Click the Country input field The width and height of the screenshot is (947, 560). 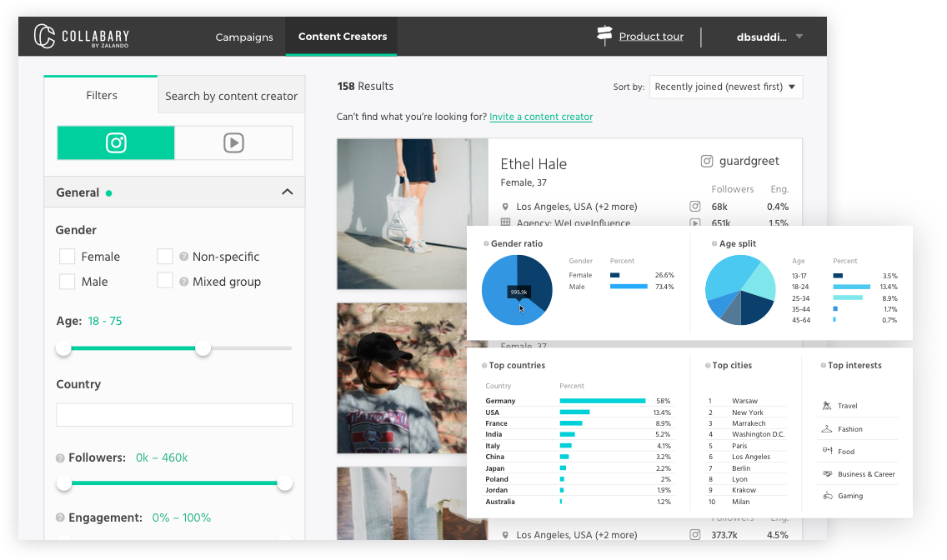tap(174, 415)
